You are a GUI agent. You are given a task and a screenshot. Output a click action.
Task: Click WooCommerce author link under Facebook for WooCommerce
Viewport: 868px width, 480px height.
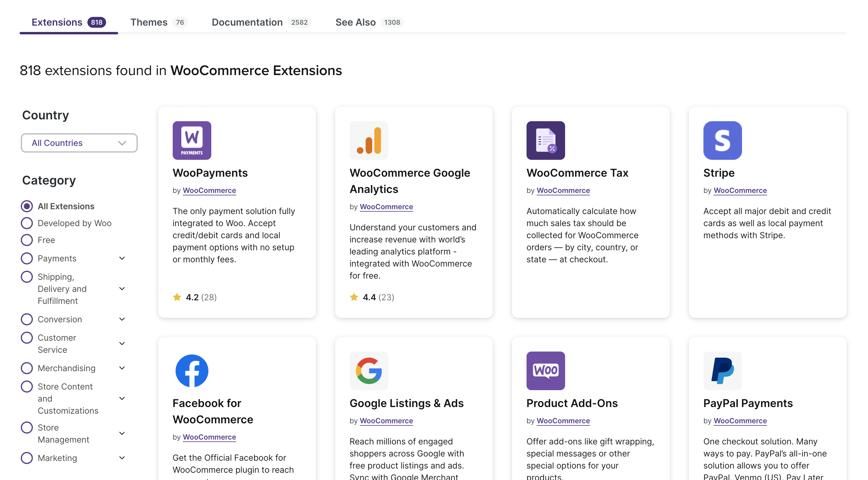pos(209,437)
